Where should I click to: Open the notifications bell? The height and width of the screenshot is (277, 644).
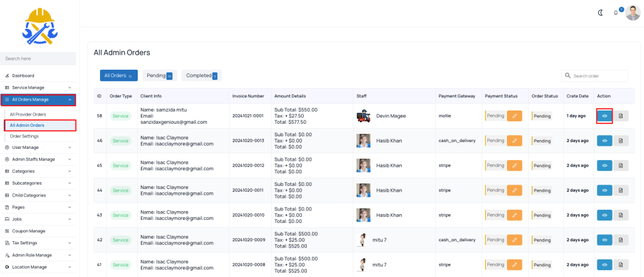coord(616,13)
